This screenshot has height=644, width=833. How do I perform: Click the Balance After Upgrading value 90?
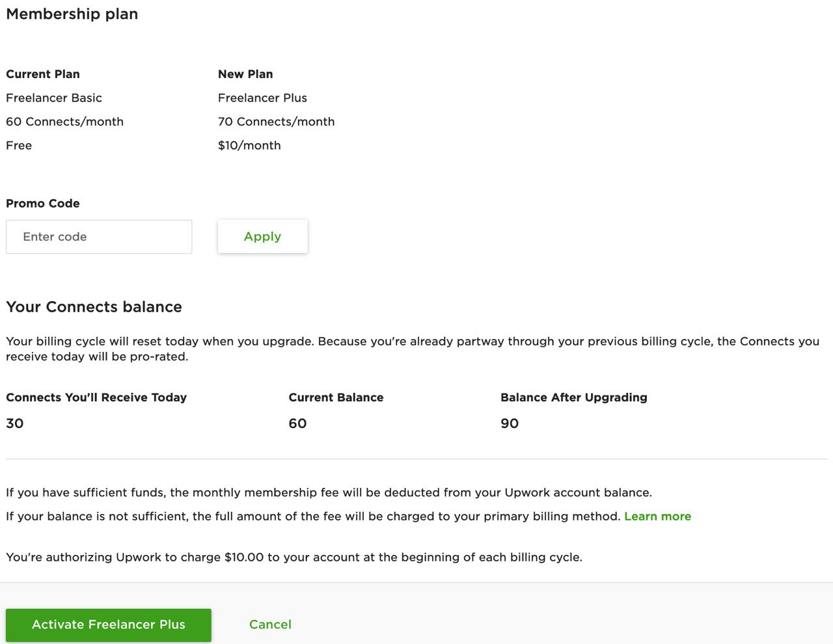(x=510, y=423)
